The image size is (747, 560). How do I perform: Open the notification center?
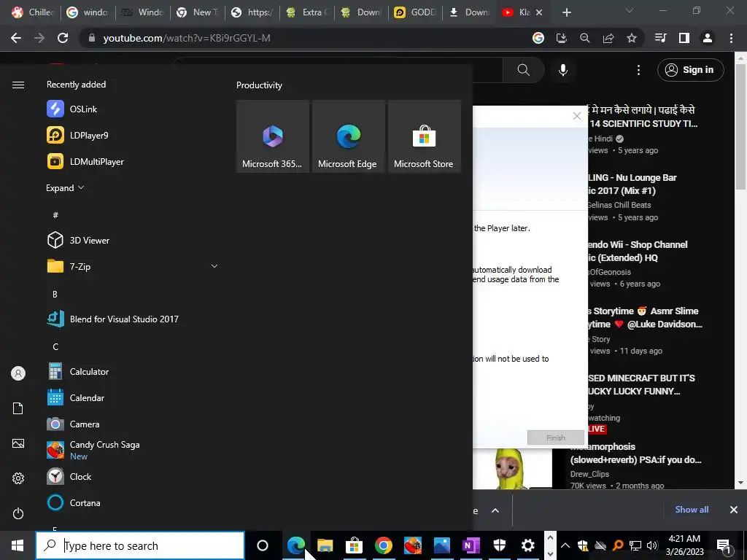tap(724, 545)
